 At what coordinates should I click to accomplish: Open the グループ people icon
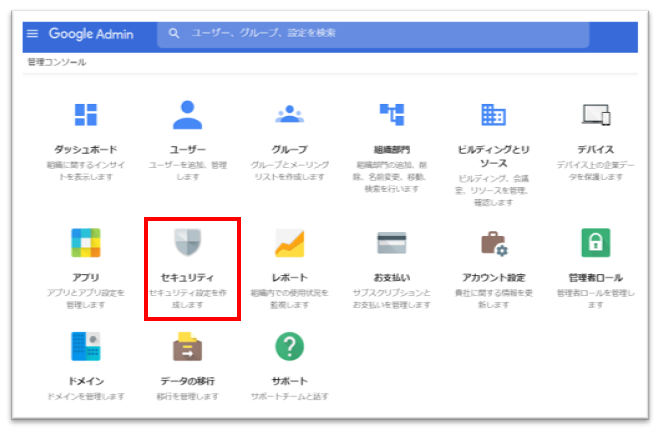tap(290, 114)
